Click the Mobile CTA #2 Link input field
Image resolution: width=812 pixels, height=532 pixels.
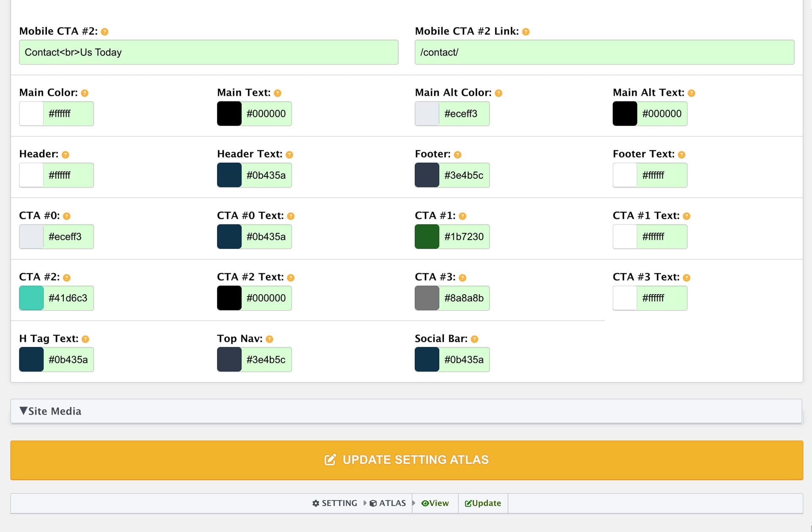tap(604, 52)
